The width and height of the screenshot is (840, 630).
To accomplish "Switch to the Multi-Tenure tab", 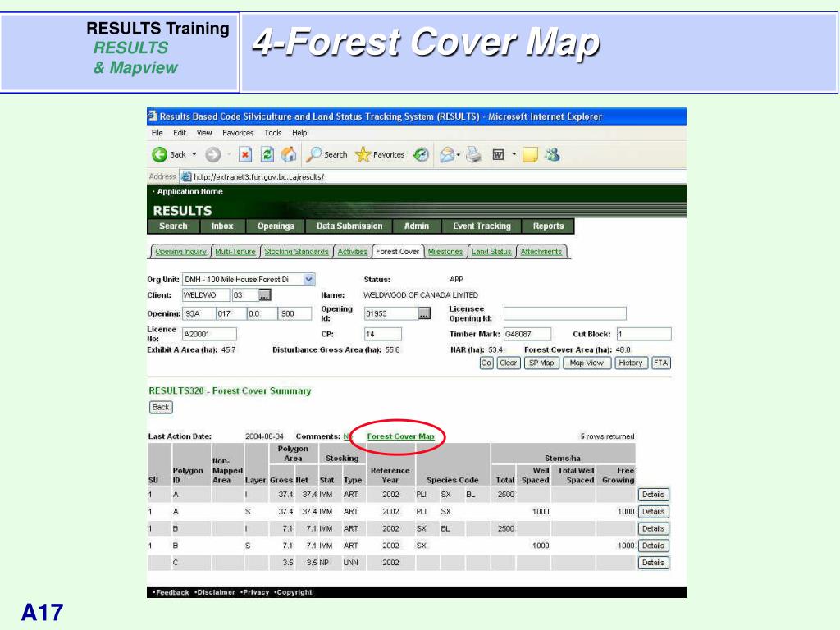I will [235, 252].
